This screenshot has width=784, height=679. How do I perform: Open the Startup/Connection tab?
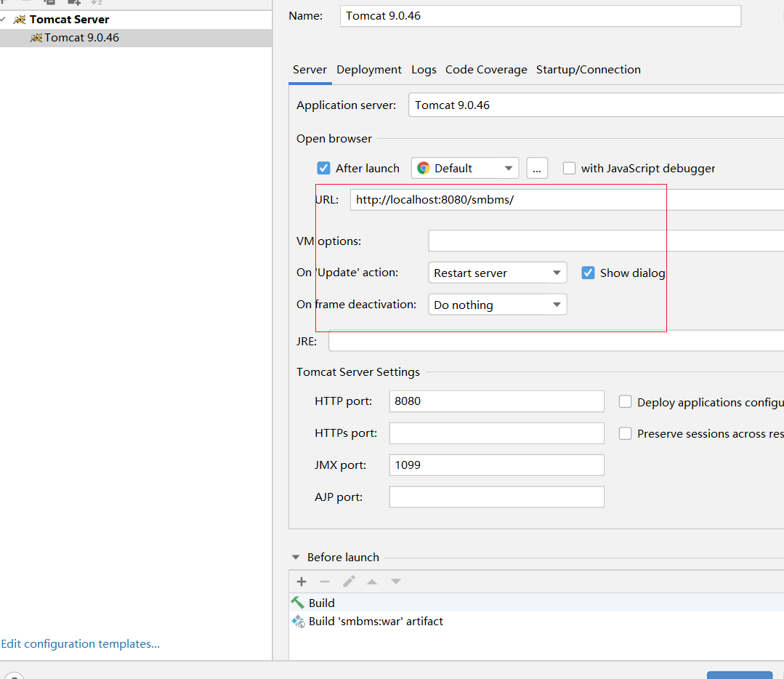point(588,70)
